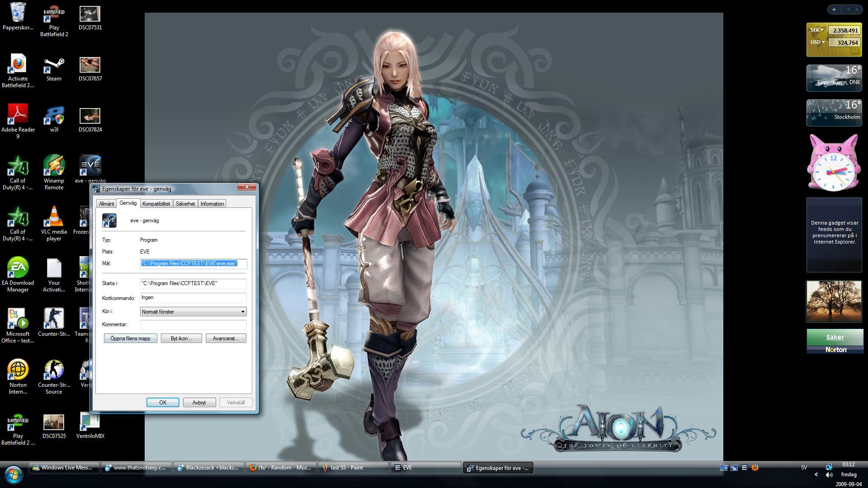Show hidden tray icons arrow
868x488 pixels.
pos(816,474)
